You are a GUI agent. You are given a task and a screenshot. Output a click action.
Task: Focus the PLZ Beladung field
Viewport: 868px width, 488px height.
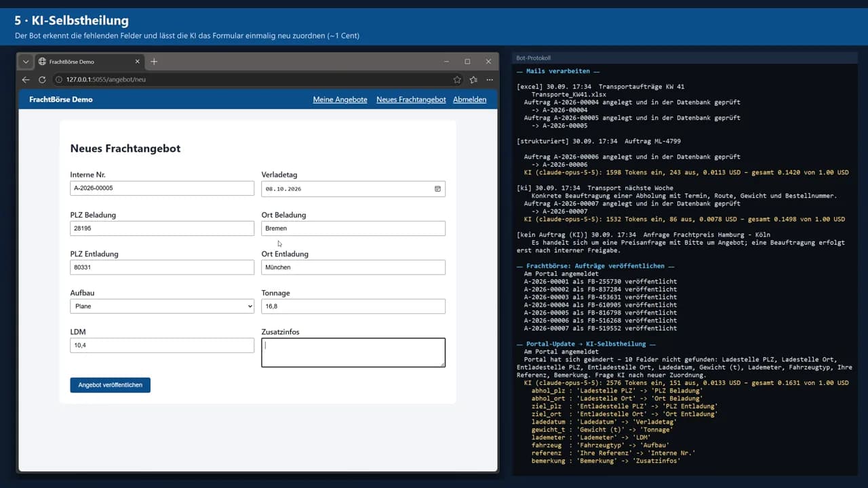click(x=162, y=228)
